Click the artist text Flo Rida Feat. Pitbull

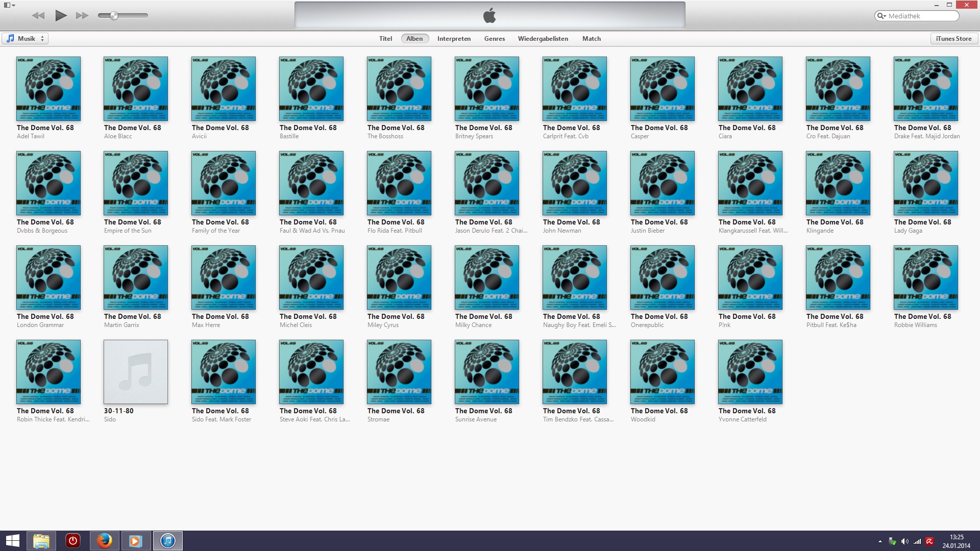coord(395,231)
